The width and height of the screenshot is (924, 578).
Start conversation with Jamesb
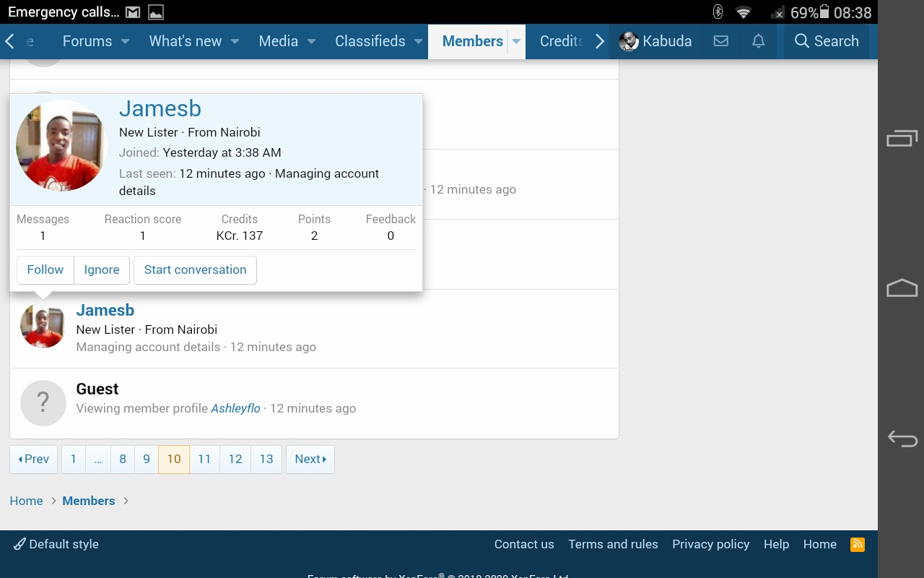pos(195,269)
